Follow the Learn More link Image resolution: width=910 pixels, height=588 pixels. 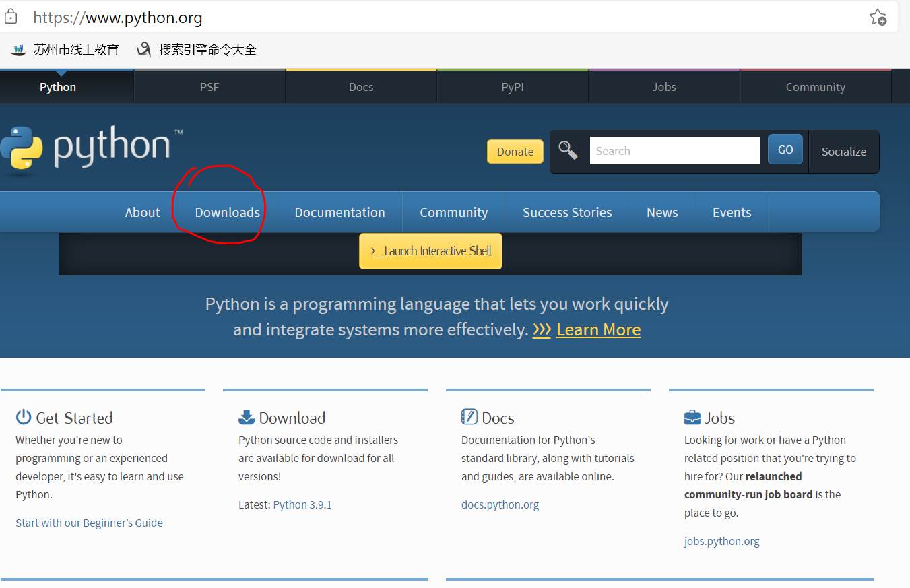pos(598,329)
